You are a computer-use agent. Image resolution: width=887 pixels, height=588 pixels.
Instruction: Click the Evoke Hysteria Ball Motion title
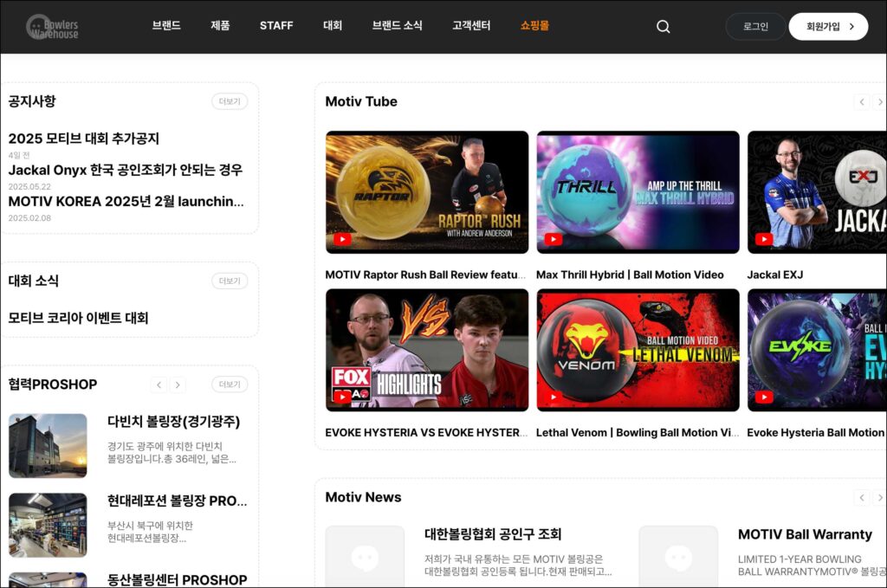(x=816, y=432)
